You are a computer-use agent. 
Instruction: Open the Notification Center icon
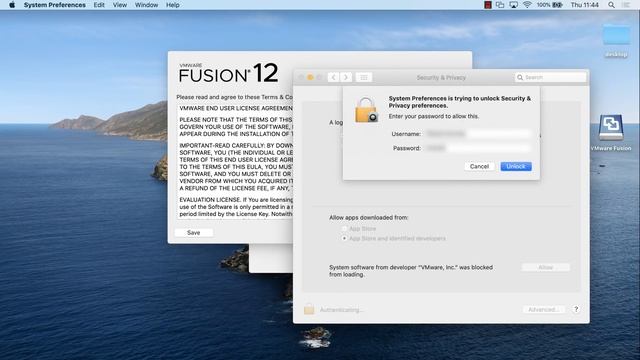click(x=626, y=5)
